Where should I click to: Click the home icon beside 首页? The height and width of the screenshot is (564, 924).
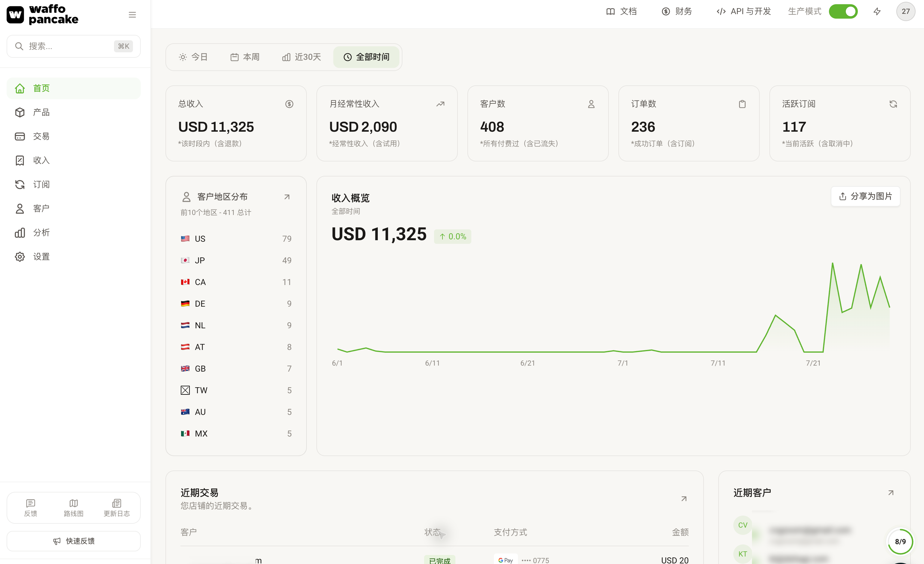(x=20, y=88)
